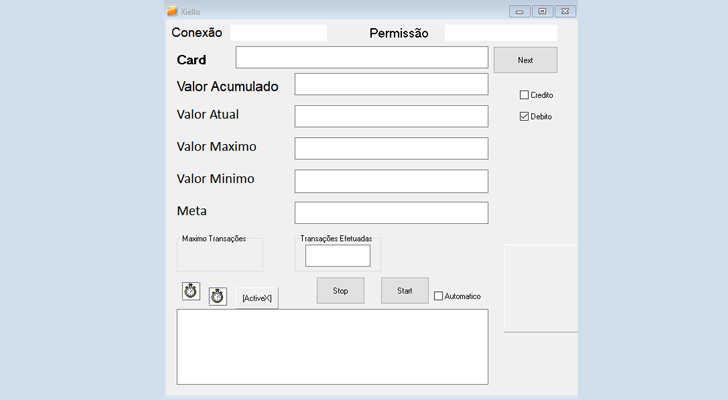The image size is (728, 400).
Task: Hit the Start button
Action: pos(405,290)
